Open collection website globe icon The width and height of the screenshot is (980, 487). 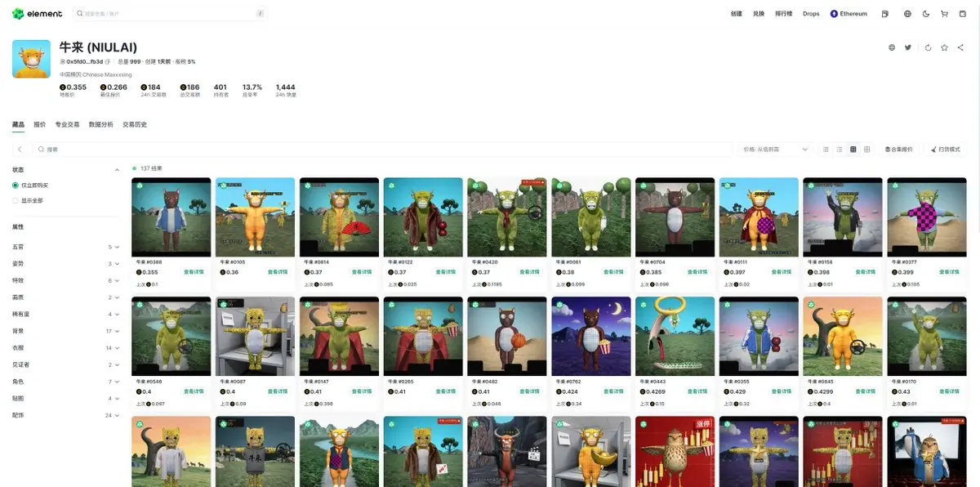click(892, 47)
